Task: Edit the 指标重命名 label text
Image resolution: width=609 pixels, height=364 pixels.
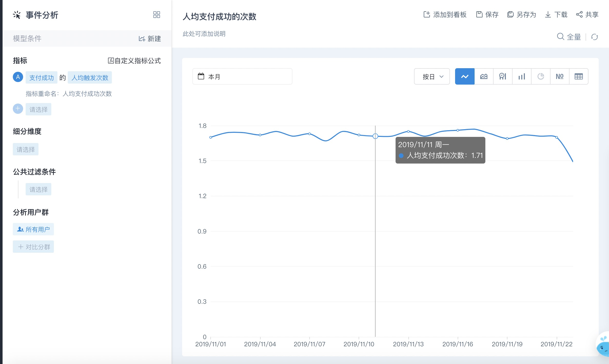Action: pyautogui.click(x=69, y=94)
